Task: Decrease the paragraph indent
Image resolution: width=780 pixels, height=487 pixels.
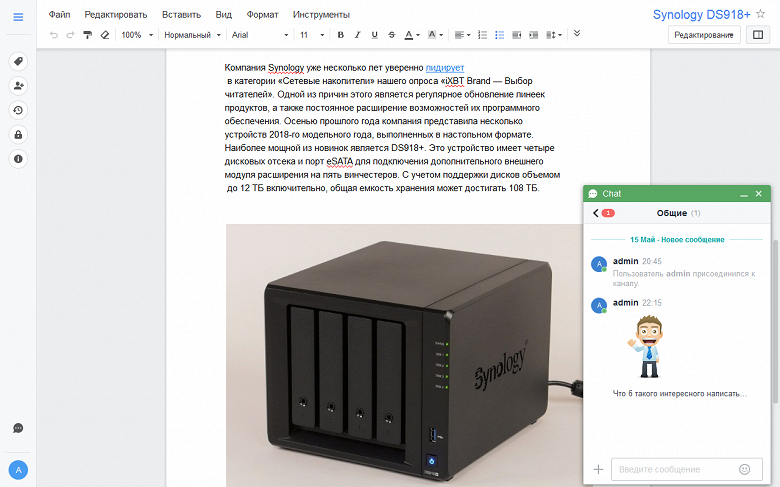Action: click(516, 35)
